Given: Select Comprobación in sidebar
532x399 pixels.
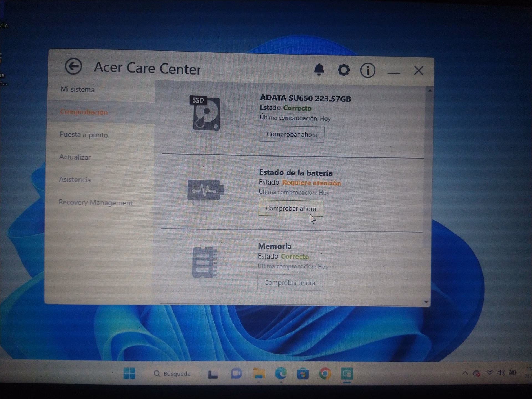Looking at the screenshot, I should [84, 112].
